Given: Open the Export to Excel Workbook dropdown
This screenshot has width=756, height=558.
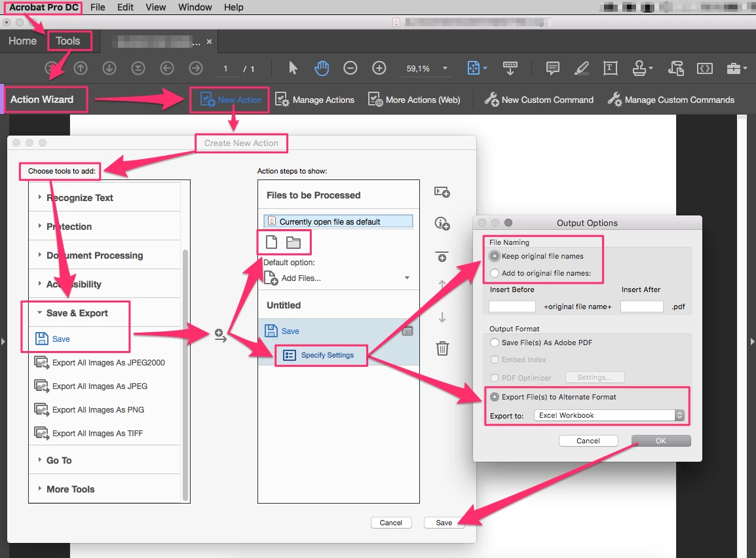Looking at the screenshot, I should tap(609, 415).
